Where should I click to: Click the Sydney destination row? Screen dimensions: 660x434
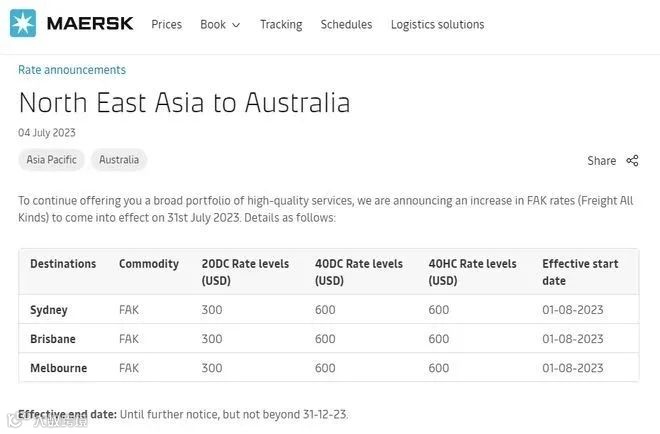[x=49, y=310]
